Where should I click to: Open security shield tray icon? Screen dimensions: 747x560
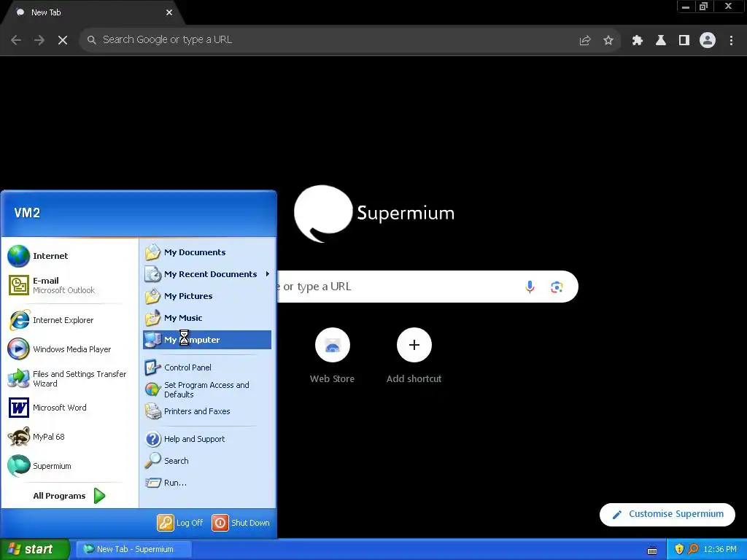(679, 549)
